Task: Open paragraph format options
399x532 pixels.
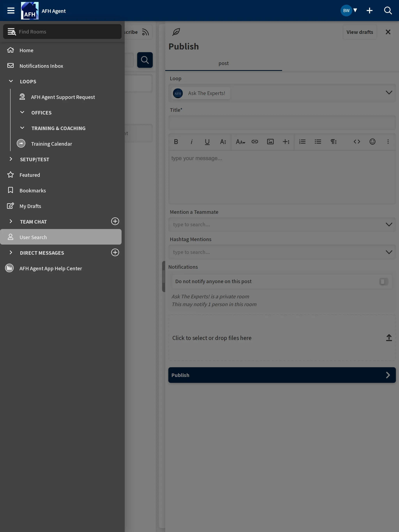Action: coord(333,142)
